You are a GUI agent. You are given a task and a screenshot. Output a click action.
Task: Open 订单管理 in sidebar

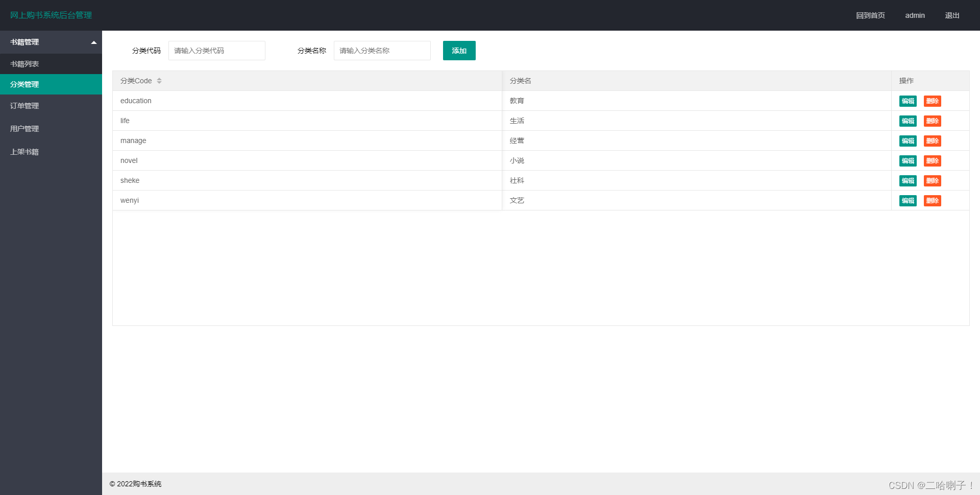coord(51,106)
